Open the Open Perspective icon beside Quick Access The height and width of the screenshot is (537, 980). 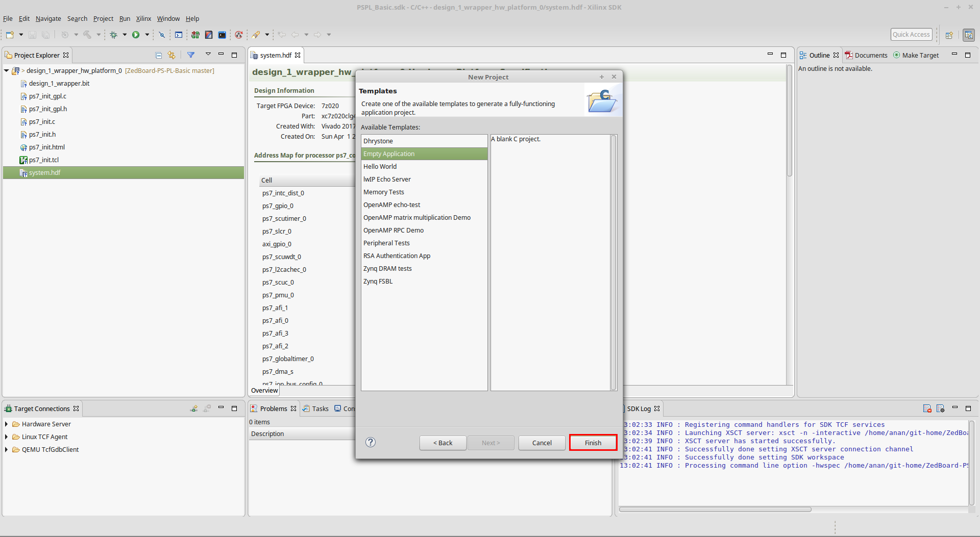pos(949,35)
